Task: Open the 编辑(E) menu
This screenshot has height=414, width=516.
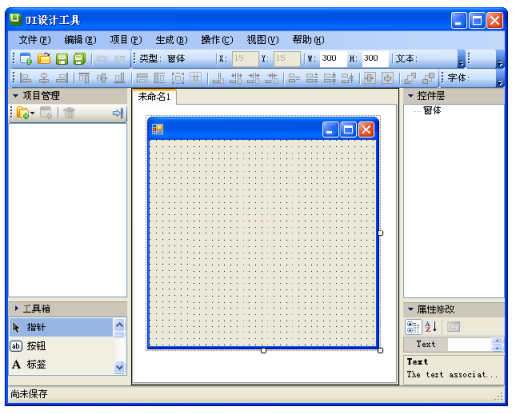Action: click(x=80, y=40)
